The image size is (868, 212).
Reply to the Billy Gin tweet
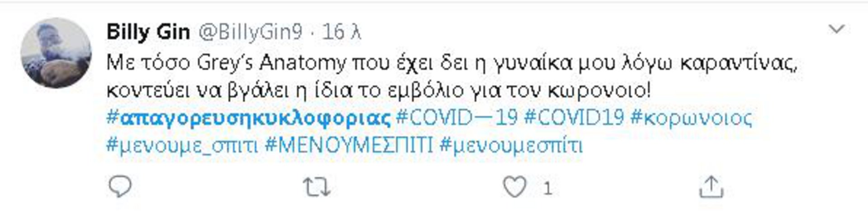coord(120,186)
